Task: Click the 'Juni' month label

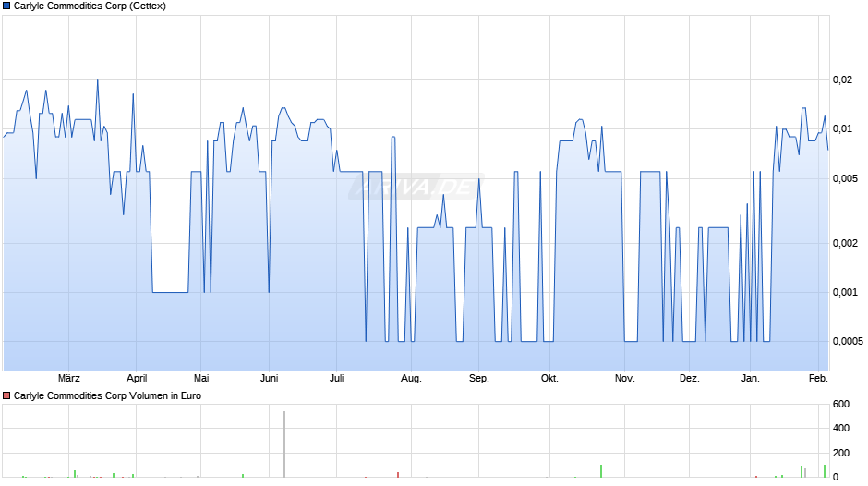Action: [269, 379]
